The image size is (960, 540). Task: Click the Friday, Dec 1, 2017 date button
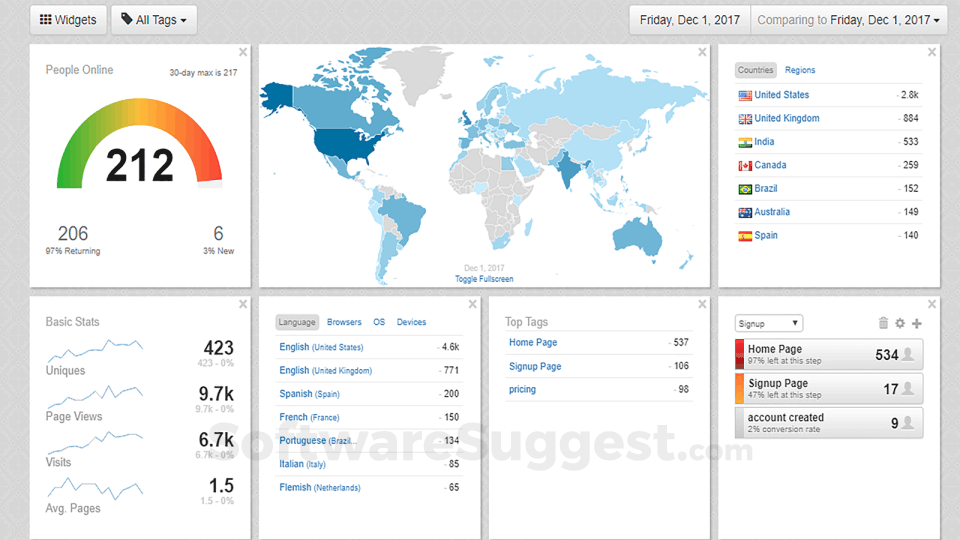tap(689, 20)
